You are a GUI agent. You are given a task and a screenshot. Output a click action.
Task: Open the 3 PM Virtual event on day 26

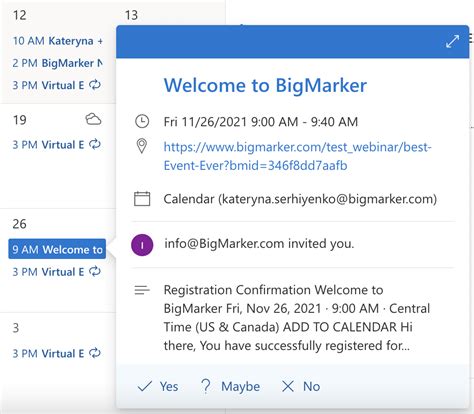click(57, 272)
